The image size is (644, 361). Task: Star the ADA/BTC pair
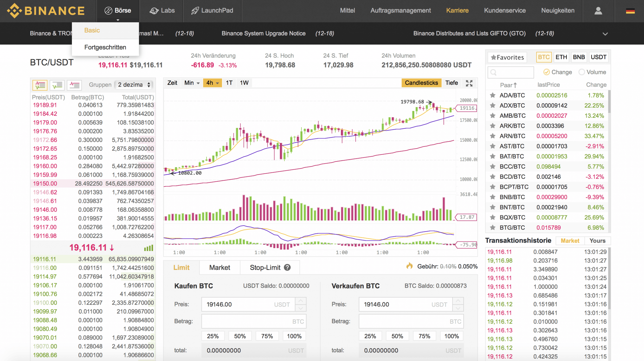493,95
